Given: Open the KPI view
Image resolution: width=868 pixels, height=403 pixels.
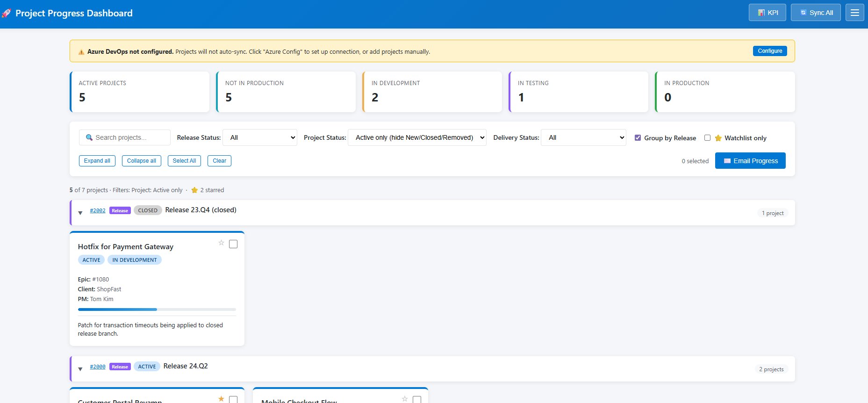Looking at the screenshot, I should (768, 13).
